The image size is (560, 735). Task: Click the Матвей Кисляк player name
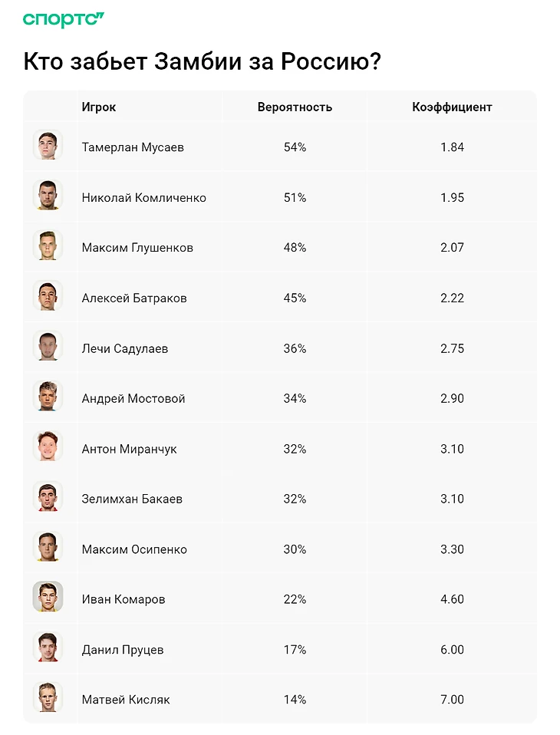[x=126, y=700]
